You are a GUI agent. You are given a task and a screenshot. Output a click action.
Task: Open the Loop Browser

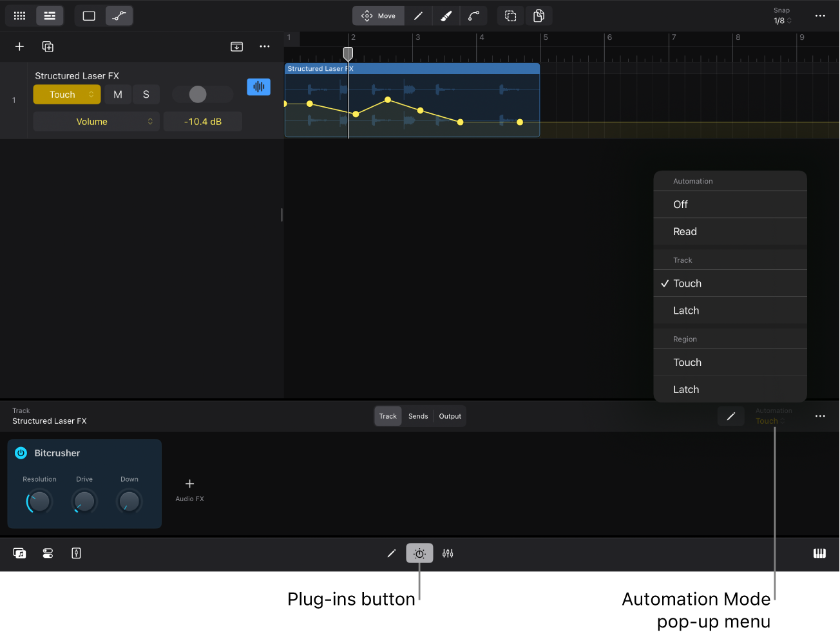point(19,553)
